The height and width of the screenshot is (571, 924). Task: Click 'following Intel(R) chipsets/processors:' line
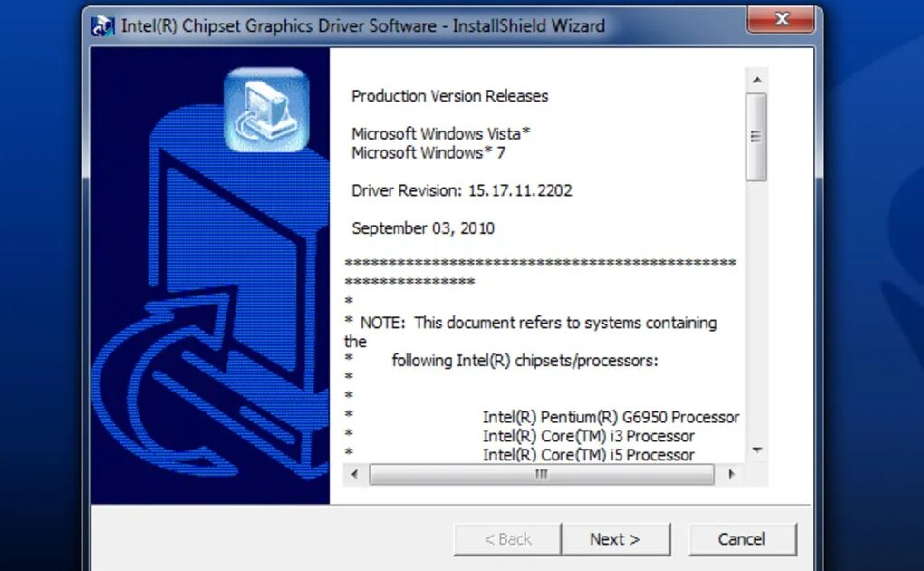click(525, 361)
